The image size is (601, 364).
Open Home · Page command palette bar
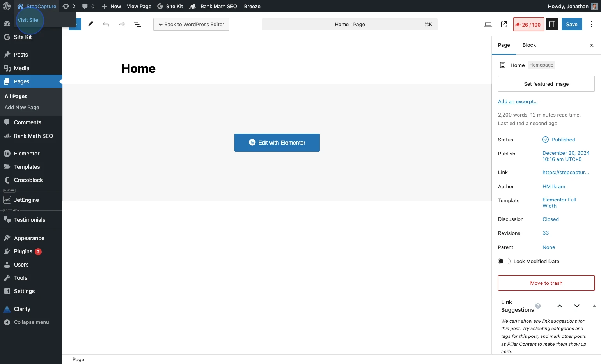pos(350,24)
